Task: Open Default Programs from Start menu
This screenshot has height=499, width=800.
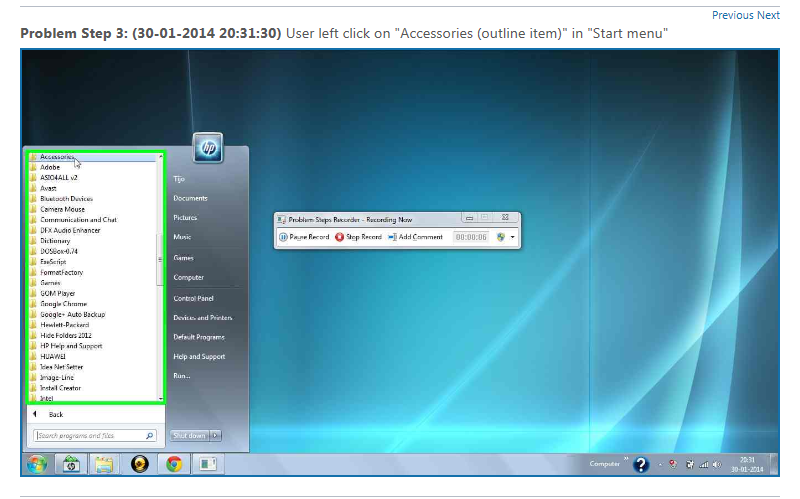Action: (199, 337)
